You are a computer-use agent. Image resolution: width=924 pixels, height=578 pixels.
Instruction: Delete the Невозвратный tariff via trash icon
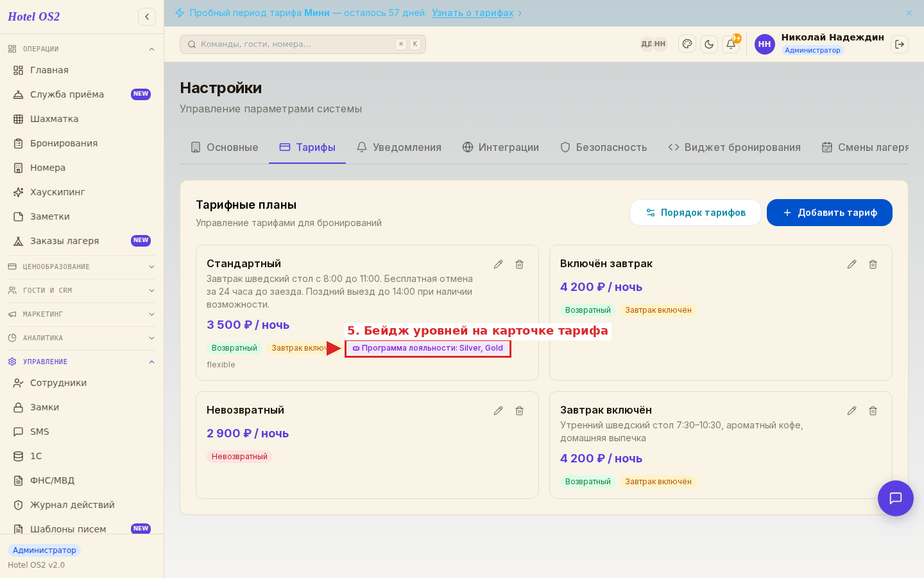(519, 411)
